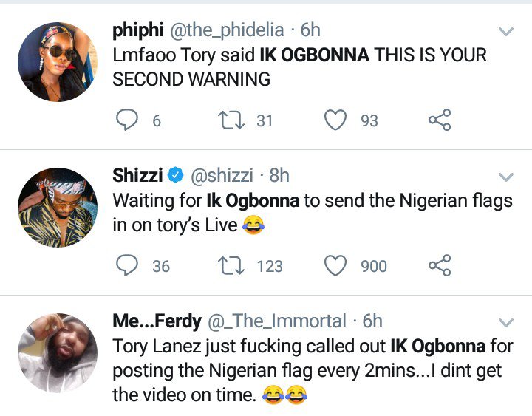Share phiphi's tweet
Screen dimensions: 532x416
pos(440,120)
